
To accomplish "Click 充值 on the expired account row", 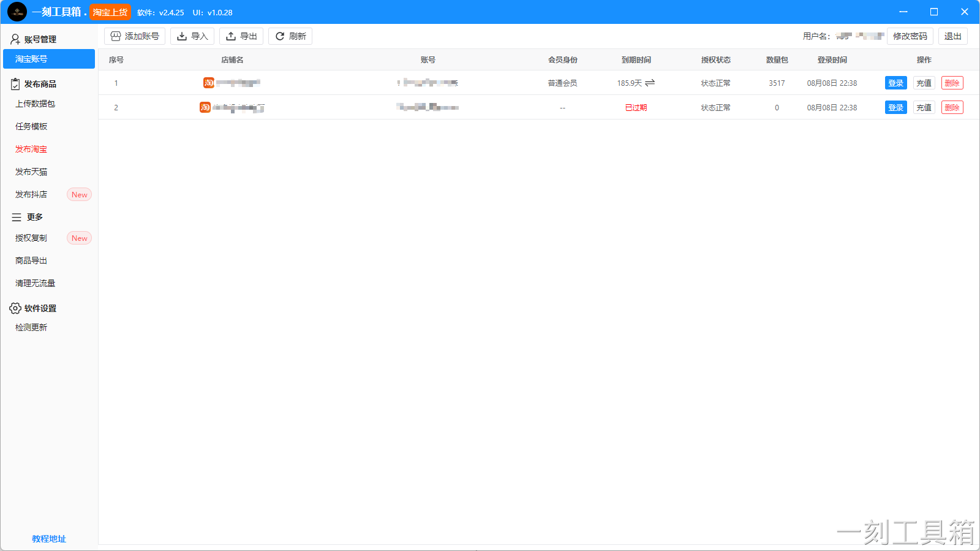I will click(x=924, y=107).
